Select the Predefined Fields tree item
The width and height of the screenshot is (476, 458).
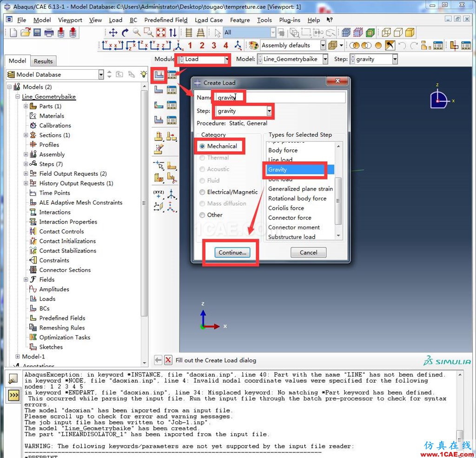pyautogui.click(x=62, y=319)
